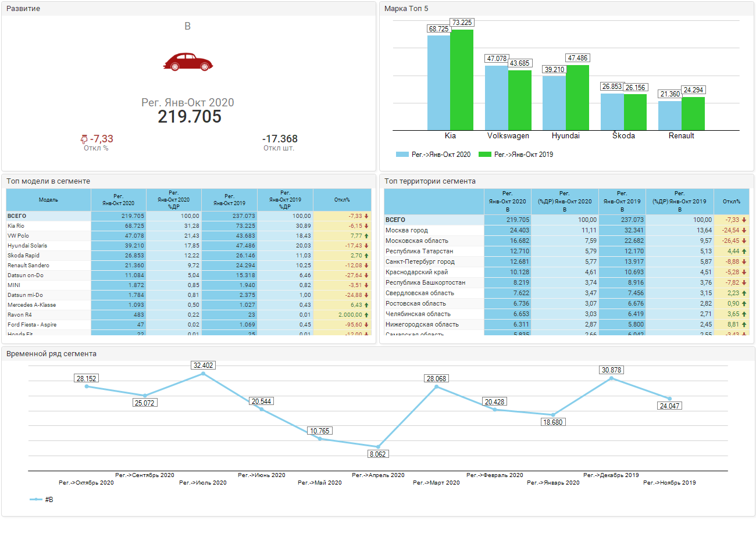The height and width of the screenshot is (534, 756).
Task: Click the blue legend swatch for Янв-Окт 2020
Action: (x=402, y=155)
